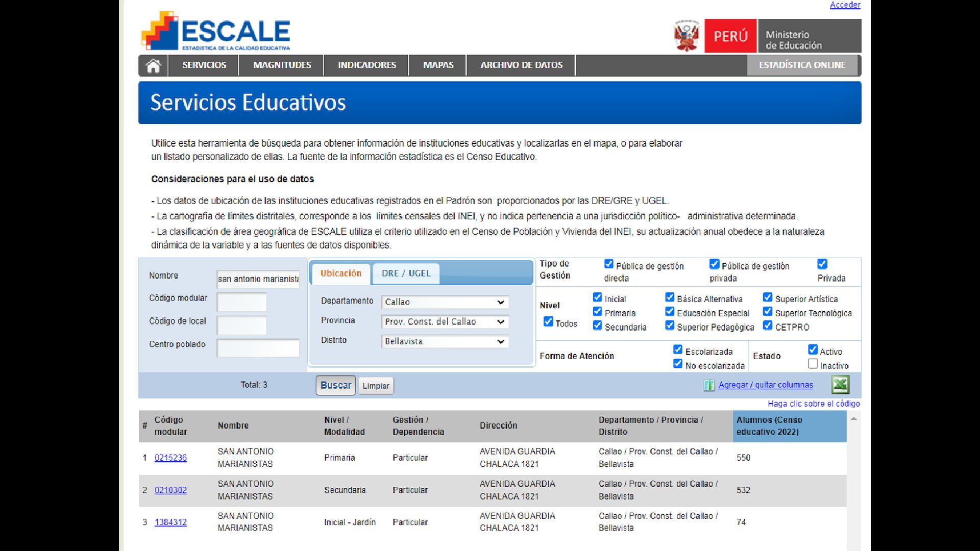Click the Ministerio de Educación logo
This screenshot has height=551, width=980.
pyautogui.click(x=810, y=36)
